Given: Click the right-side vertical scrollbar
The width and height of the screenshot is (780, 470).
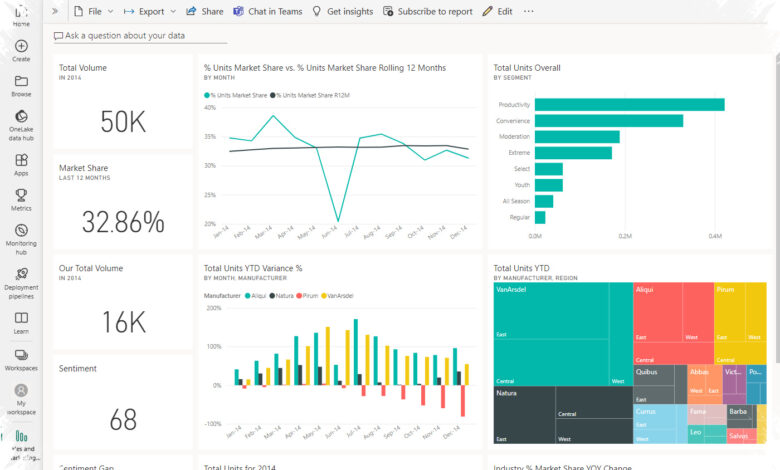Looking at the screenshot, I should (x=777, y=209).
